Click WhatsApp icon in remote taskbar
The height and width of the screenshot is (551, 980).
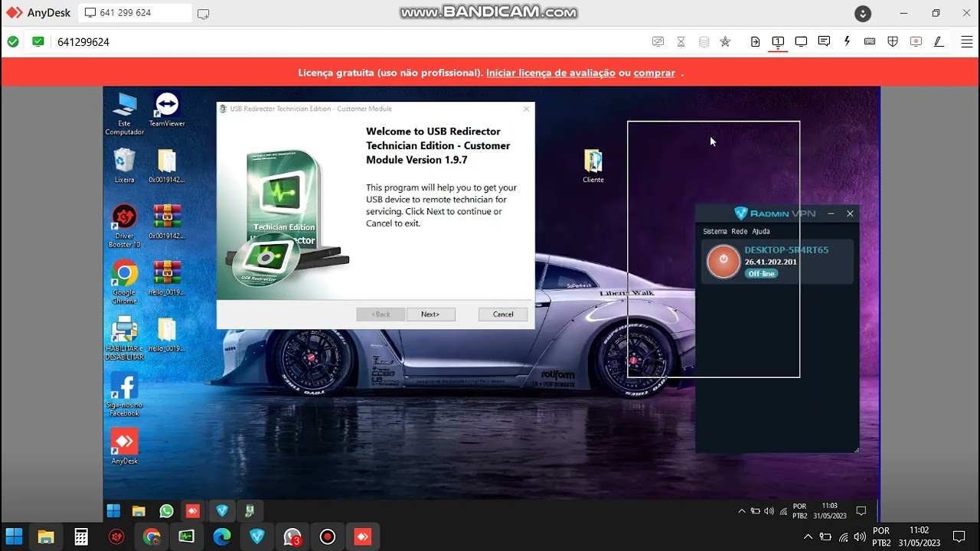click(166, 511)
